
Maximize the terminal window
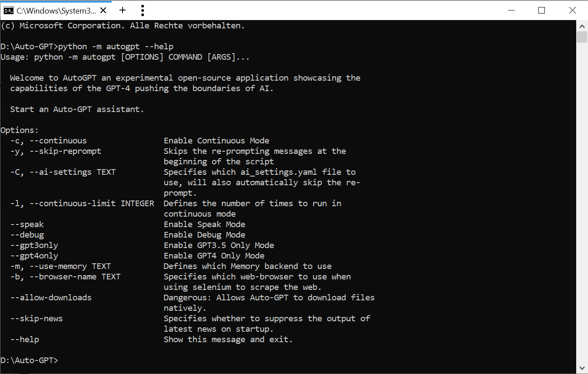click(x=541, y=10)
